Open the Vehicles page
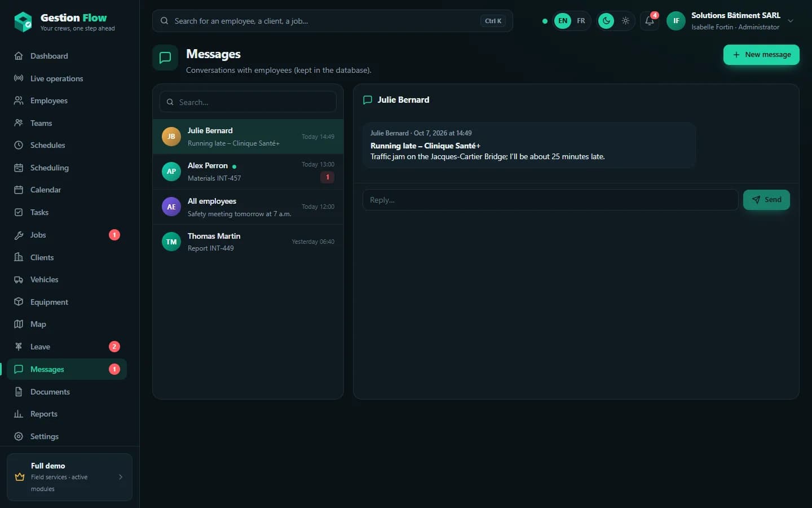Viewport: 812px width, 508px height. [x=67, y=279]
